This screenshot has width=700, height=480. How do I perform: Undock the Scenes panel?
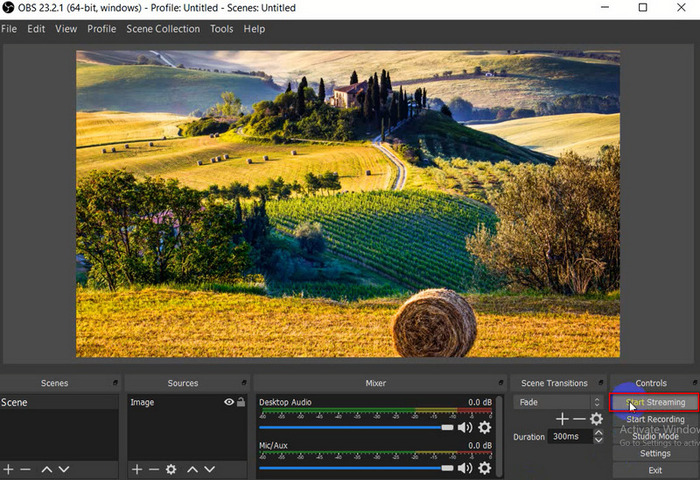[115, 383]
